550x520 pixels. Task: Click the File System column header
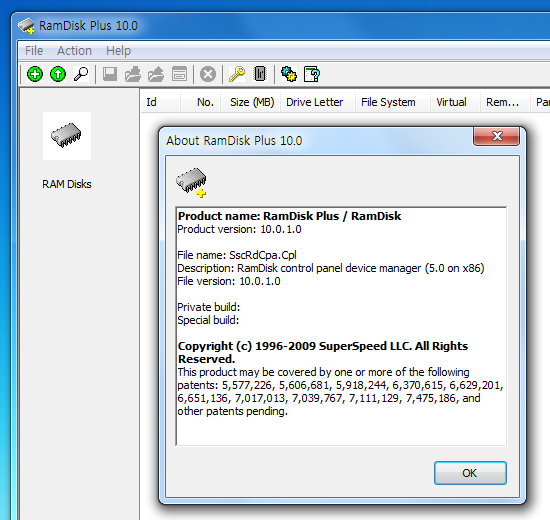click(x=393, y=102)
